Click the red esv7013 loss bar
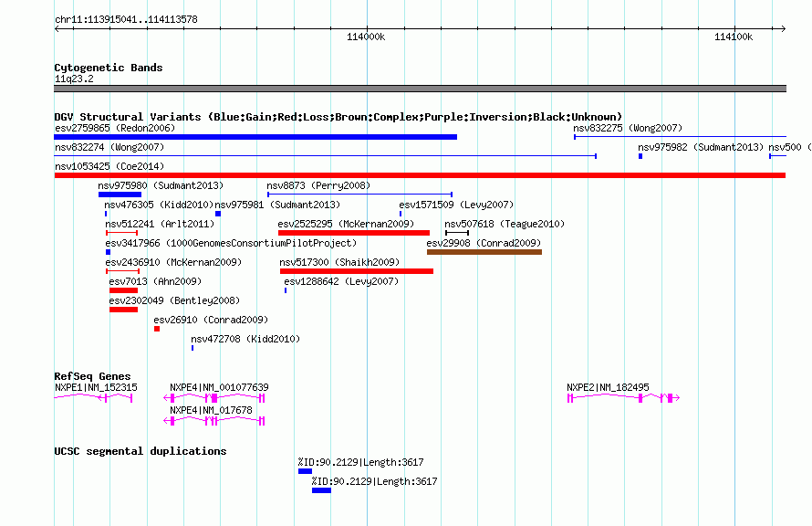This screenshot has height=526, width=812. 123,290
